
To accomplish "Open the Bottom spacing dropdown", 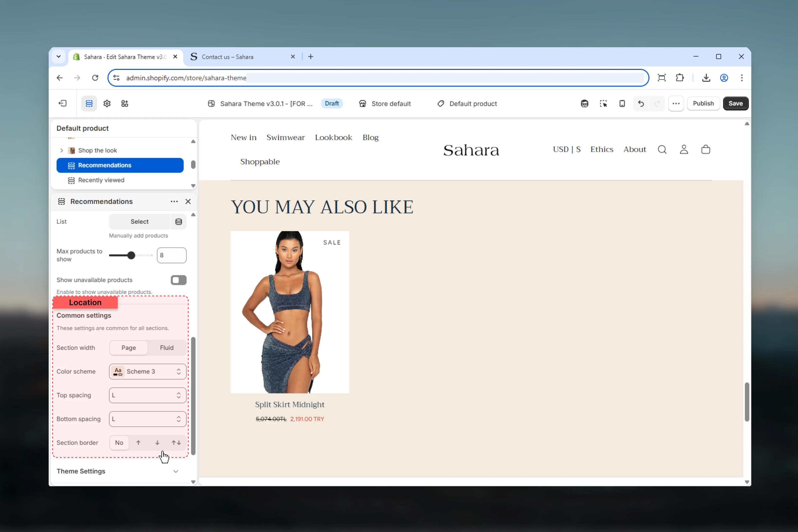I will pyautogui.click(x=147, y=419).
